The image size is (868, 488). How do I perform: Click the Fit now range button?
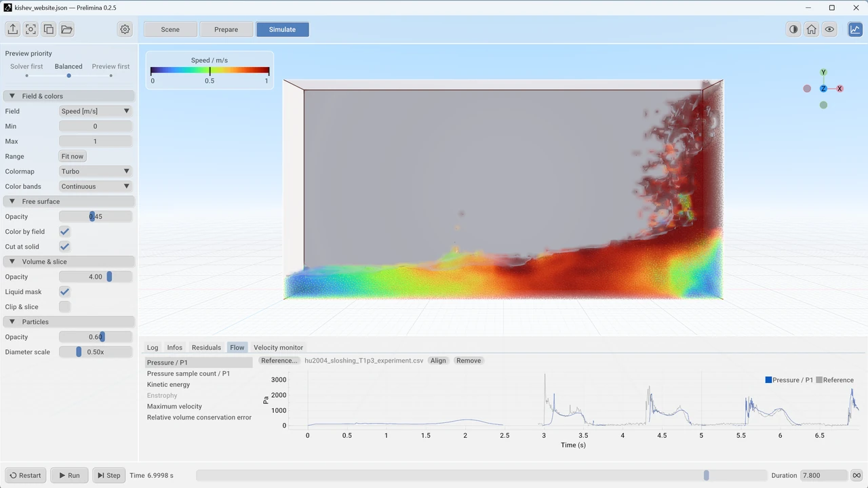click(73, 157)
